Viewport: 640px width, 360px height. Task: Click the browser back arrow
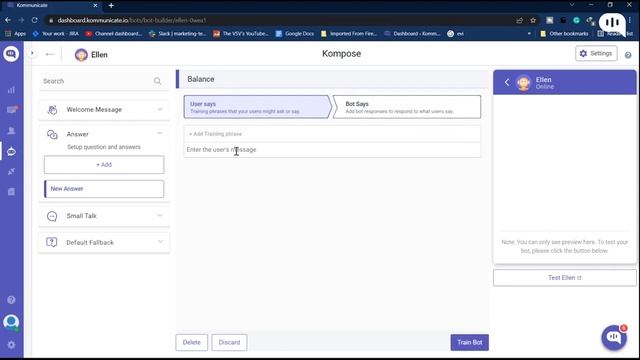(x=8, y=20)
